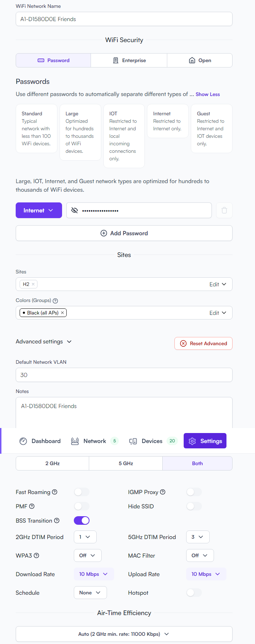255x644 pixels.
Task: Click the PMF help question mark icon
Action: point(32,506)
